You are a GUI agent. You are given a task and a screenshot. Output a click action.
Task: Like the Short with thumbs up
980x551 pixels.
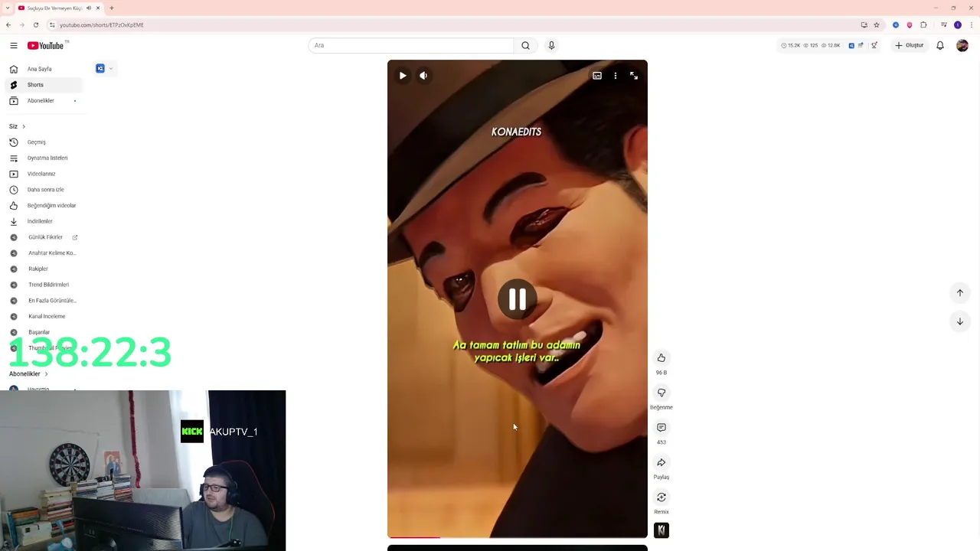pos(661,357)
